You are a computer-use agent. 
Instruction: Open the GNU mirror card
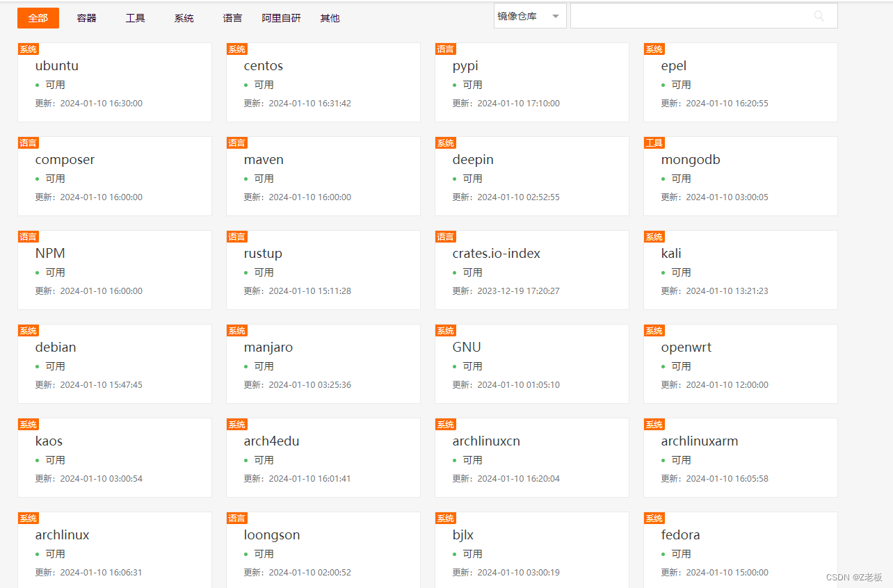[532, 364]
